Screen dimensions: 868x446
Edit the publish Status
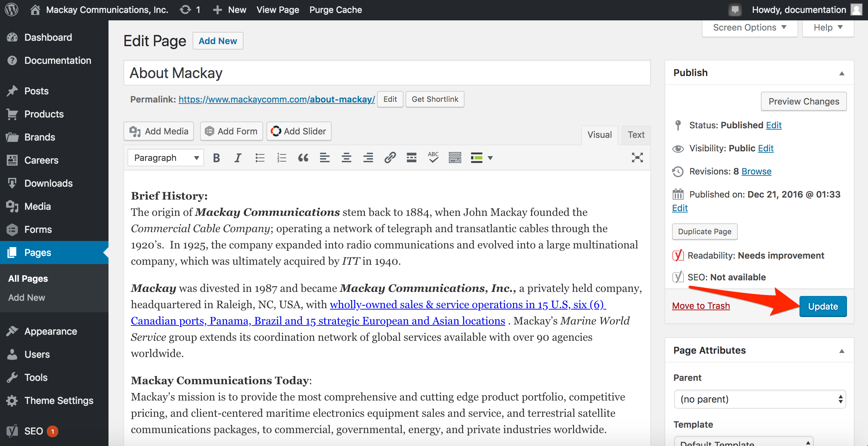click(774, 125)
